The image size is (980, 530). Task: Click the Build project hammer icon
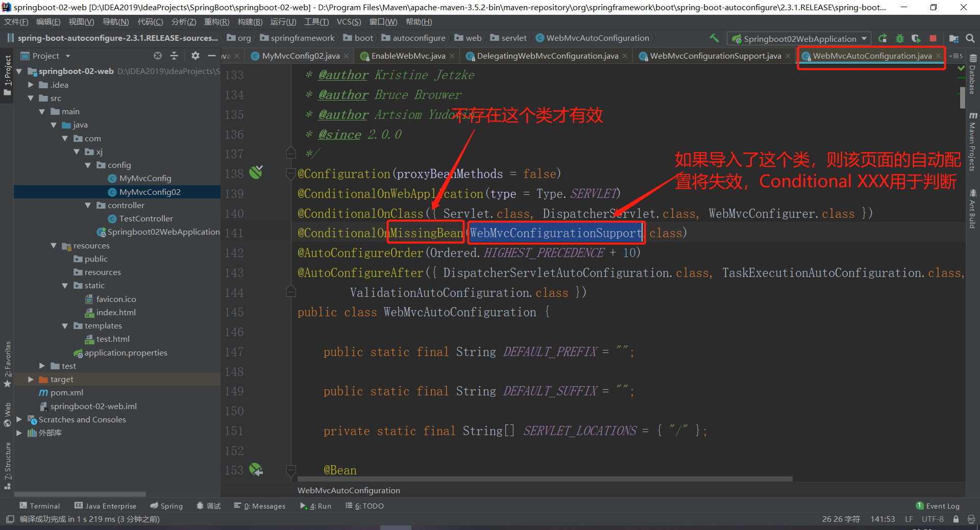714,38
